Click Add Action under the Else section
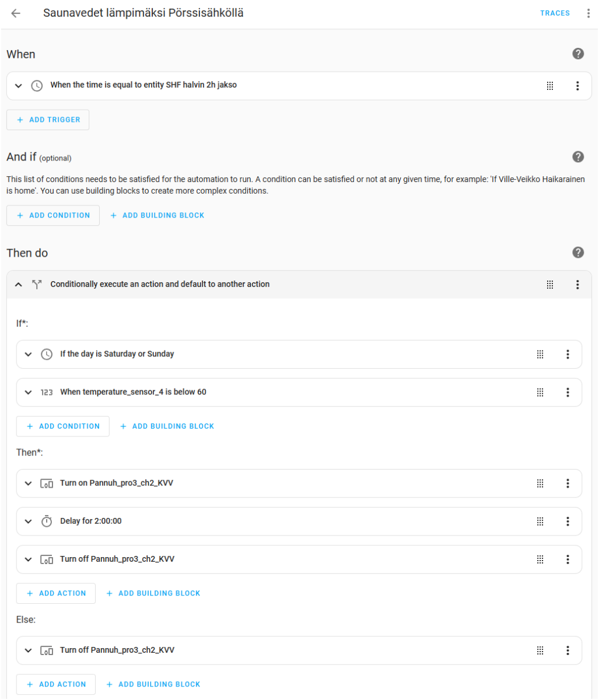This screenshot has width=599, height=700. click(x=56, y=684)
